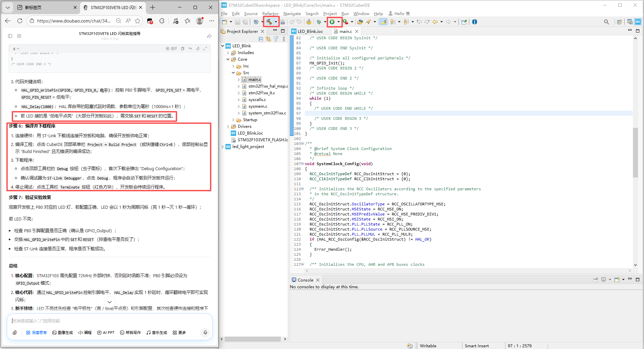Switch to the C/C++ perspective icon
Screen dimensions: 644x349
click(x=630, y=22)
